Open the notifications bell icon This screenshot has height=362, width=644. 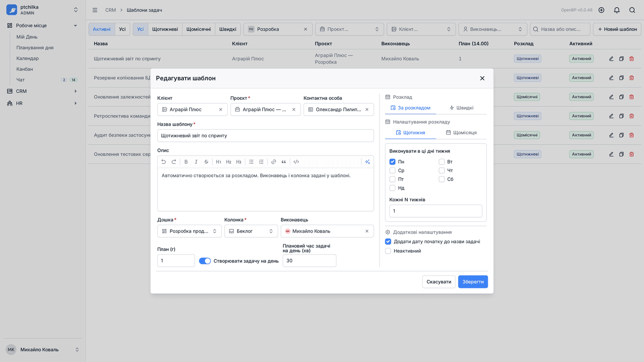pyautogui.click(x=617, y=10)
